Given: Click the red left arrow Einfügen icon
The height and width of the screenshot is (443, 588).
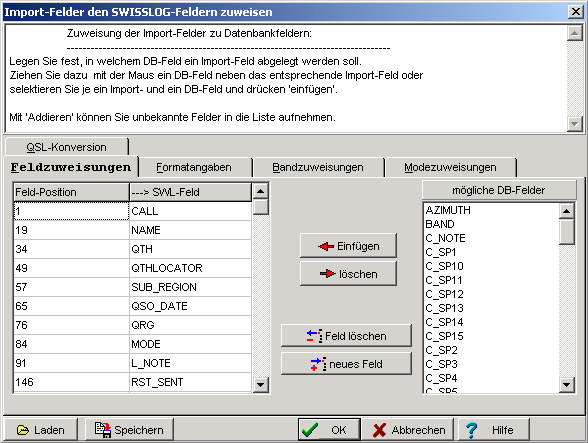Looking at the screenshot, I should [326, 246].
